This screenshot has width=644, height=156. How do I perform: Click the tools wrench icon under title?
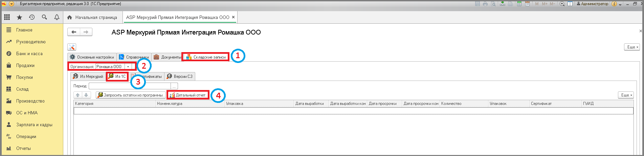point(72,47)
